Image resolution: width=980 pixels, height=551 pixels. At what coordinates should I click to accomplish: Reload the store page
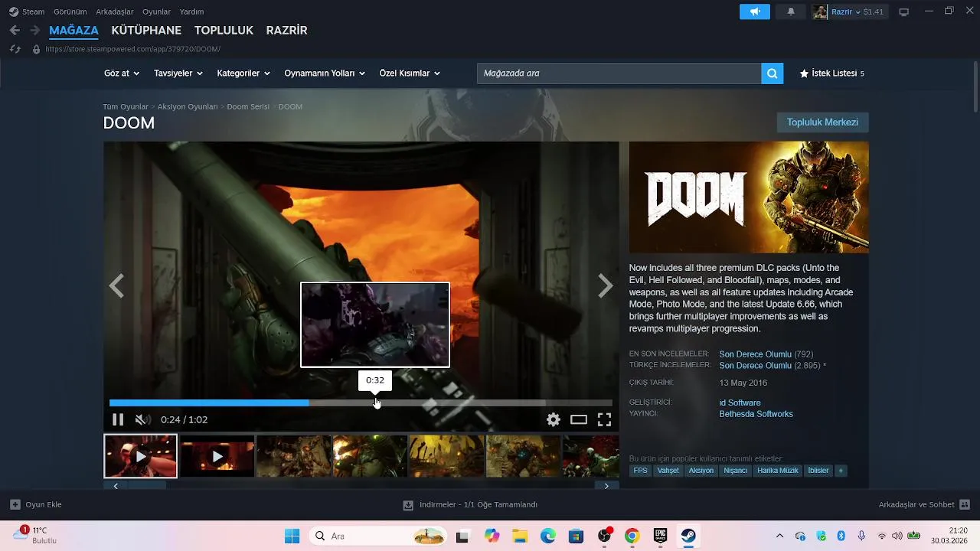tap(15, 49)
